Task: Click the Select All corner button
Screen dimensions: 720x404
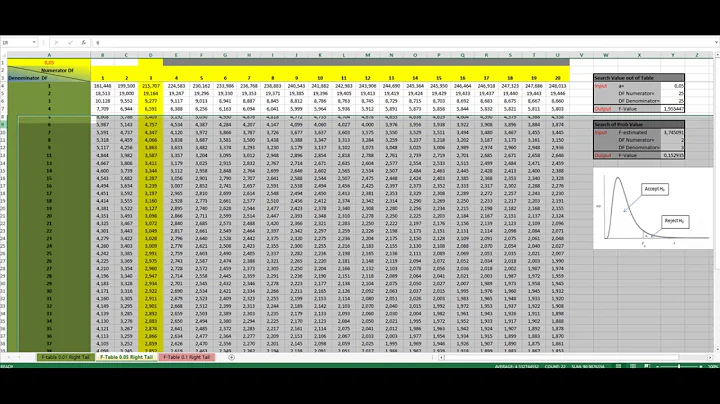Action: point(3,55)
